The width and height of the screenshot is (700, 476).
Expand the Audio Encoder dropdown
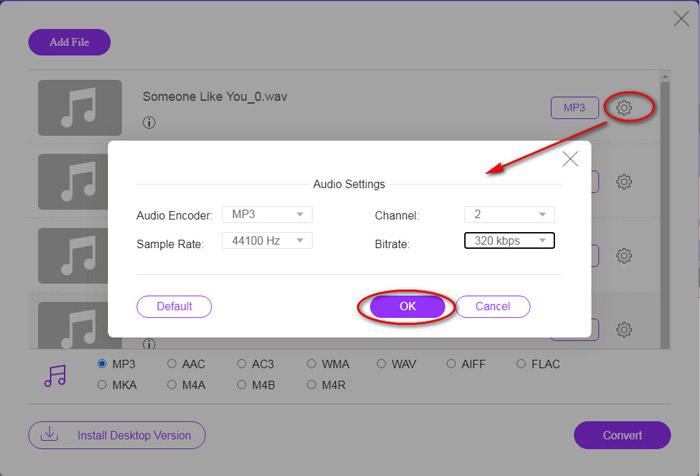[269, 214]
